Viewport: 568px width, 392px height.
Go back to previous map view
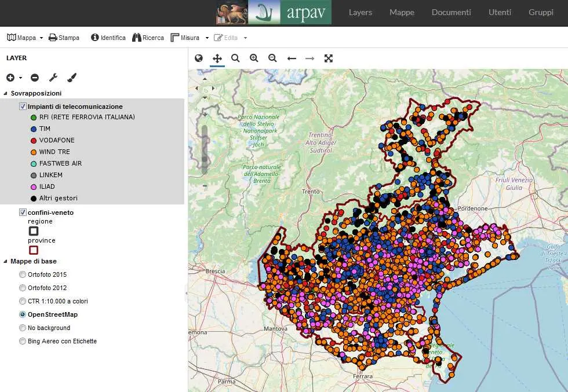[292, 58]
